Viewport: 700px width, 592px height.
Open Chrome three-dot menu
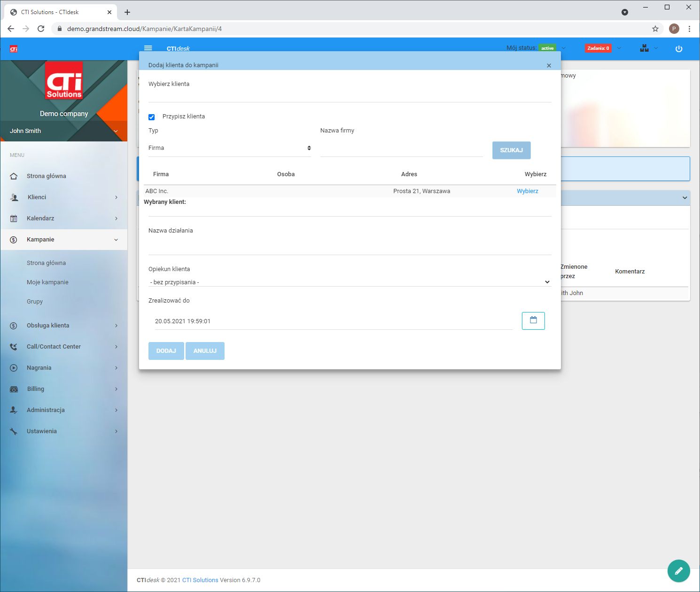689,29
